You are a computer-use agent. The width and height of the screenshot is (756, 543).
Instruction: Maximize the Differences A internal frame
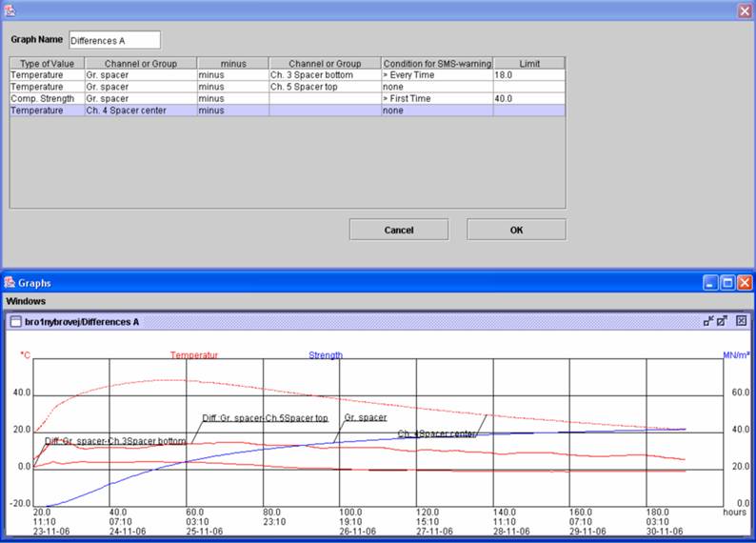(722, 321)
